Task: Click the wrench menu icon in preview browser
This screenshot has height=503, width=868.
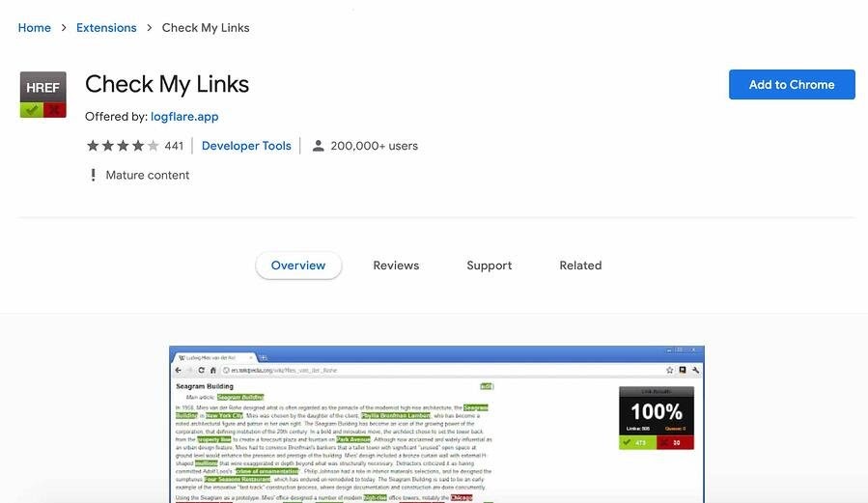Action: click(x=696, y=370)
